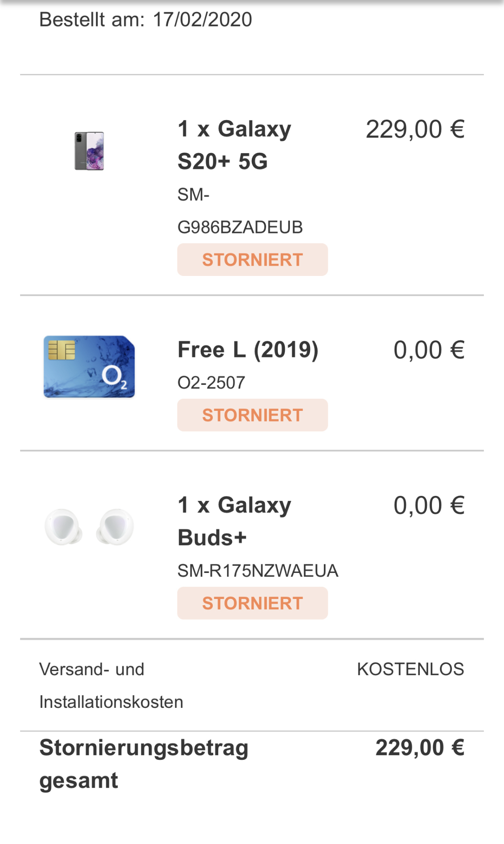504x844 pixels.
Task: Tap the Galaxy S20+ 5G phone image
Action: tap(89, 151)
